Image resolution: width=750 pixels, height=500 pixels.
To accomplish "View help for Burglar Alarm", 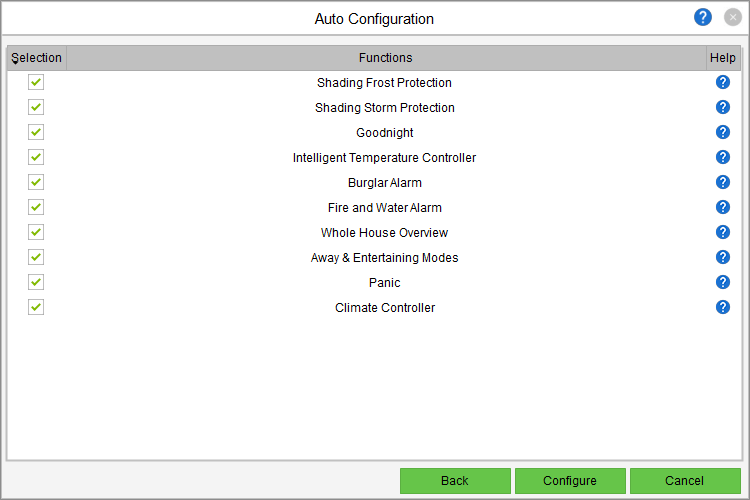I will [723, 182].
